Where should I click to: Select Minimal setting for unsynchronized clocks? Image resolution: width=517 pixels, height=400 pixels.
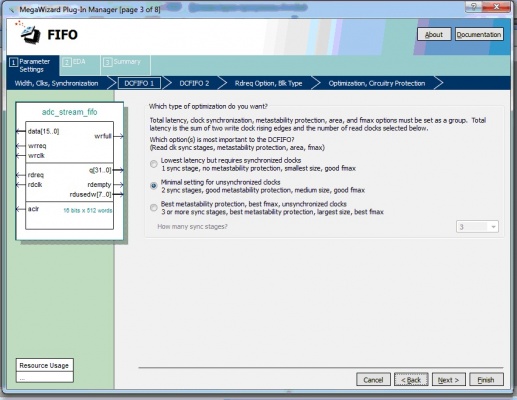click(x=154, y=186)
